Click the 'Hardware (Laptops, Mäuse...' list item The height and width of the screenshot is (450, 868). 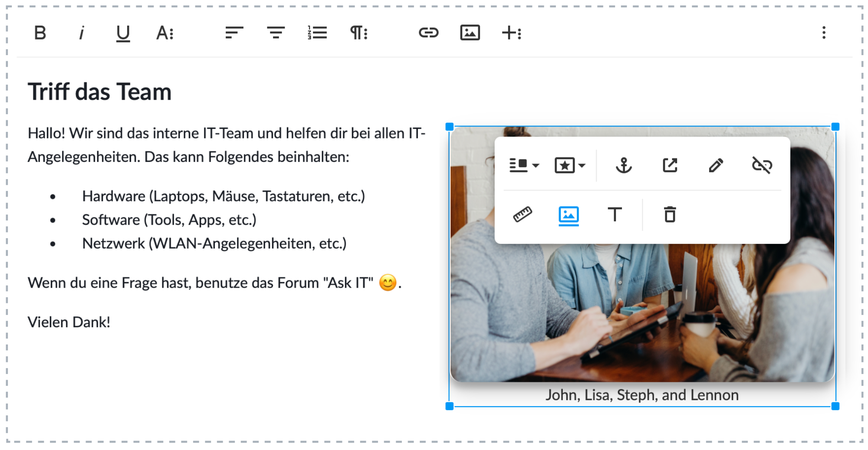(224, 196)
